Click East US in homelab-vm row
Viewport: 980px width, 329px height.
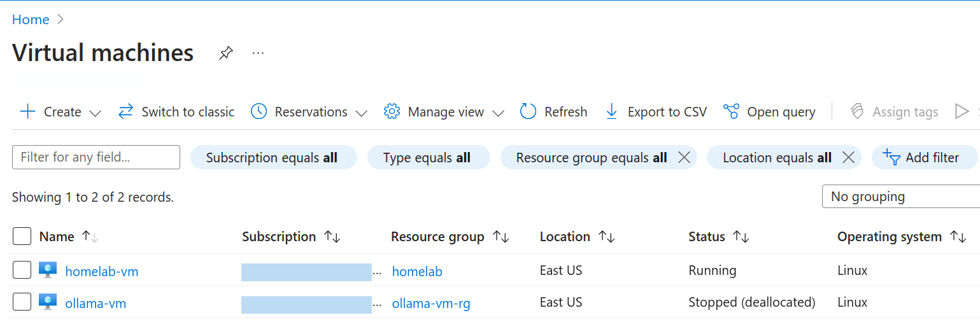pyautogui.click(x=561, y=270)
